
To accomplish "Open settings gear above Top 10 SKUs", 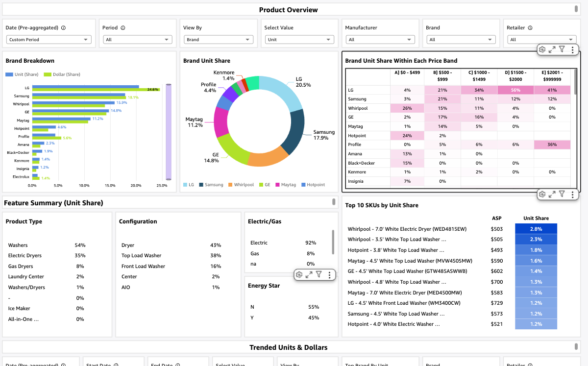I will 542,194.
